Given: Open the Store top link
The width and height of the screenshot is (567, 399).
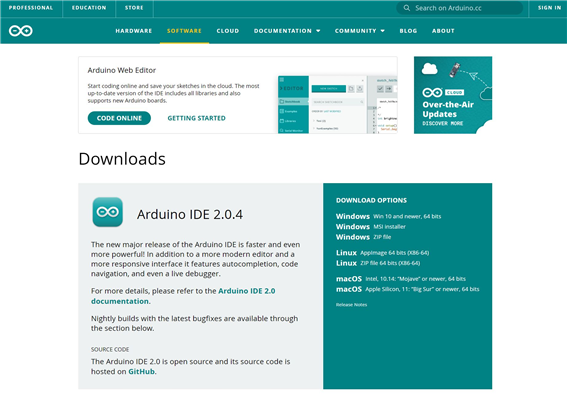Looking at the screenshot, I should click(134, 8).
